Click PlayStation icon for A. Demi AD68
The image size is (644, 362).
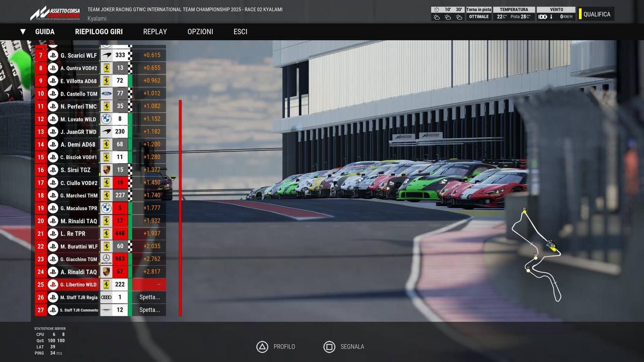point(53,145)
